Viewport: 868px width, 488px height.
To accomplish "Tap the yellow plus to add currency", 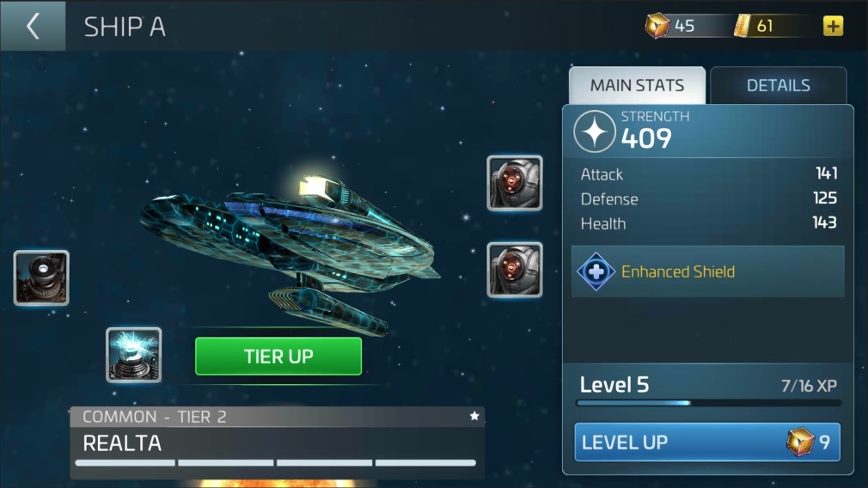I will [x=833, y=26].
